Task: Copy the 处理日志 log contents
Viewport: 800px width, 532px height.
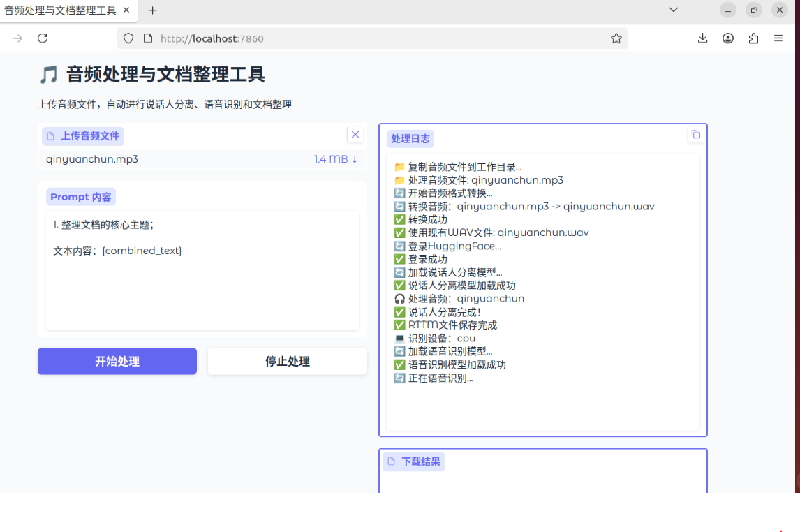Action: tap(695, 134)
